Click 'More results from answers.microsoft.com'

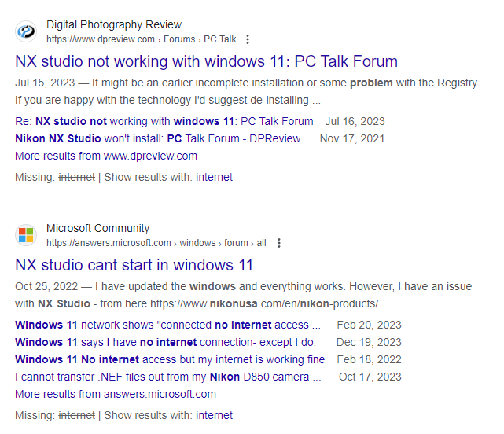[116, 394]
